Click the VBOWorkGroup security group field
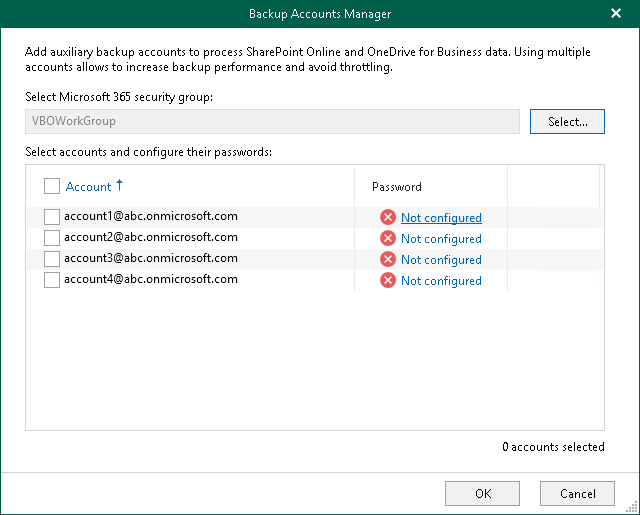 pyautogui.click(x=272, y=122)
